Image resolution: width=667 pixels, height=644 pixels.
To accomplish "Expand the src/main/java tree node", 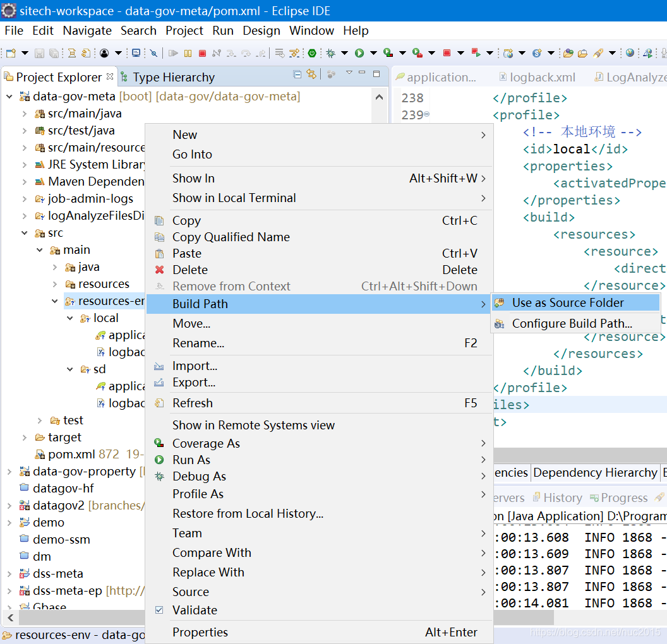I will [25, 114].
